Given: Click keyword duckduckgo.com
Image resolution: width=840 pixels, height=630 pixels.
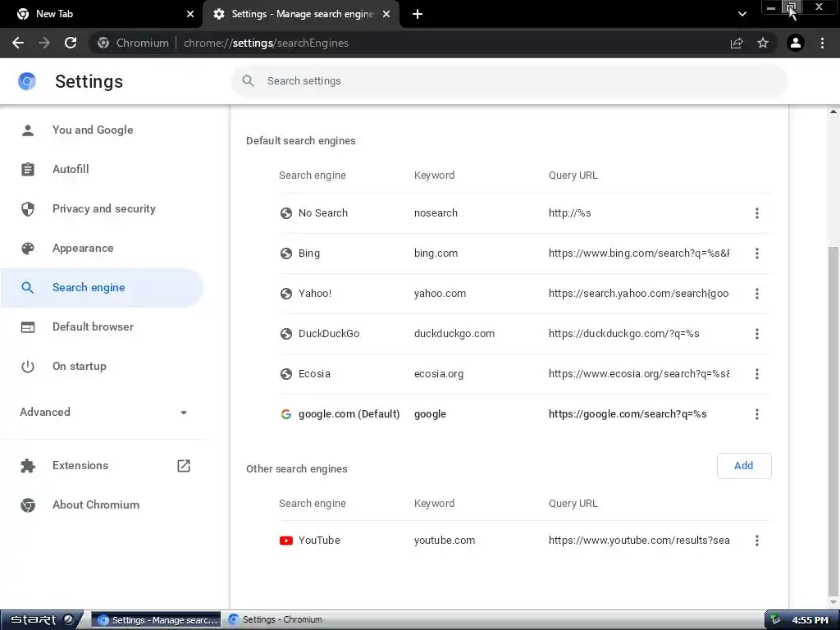Looking at the screenshot, I should [x=454, y=334].
